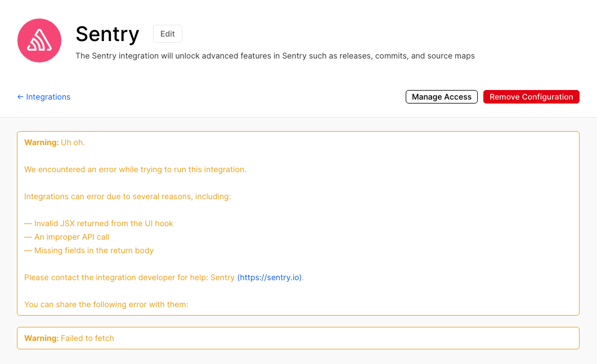Open the Edit dialog next to the Sentry title
This screenshot has width=597, height=364.
[167, 33]
